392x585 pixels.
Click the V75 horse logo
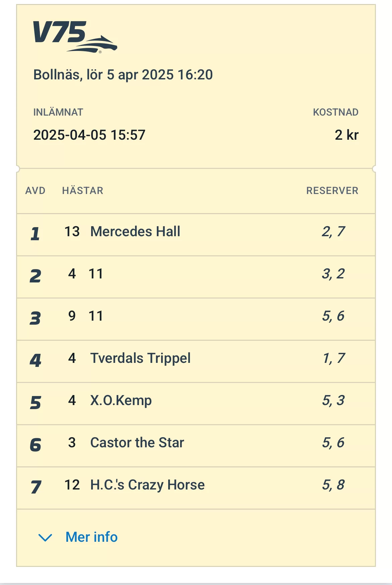(75, 37)
